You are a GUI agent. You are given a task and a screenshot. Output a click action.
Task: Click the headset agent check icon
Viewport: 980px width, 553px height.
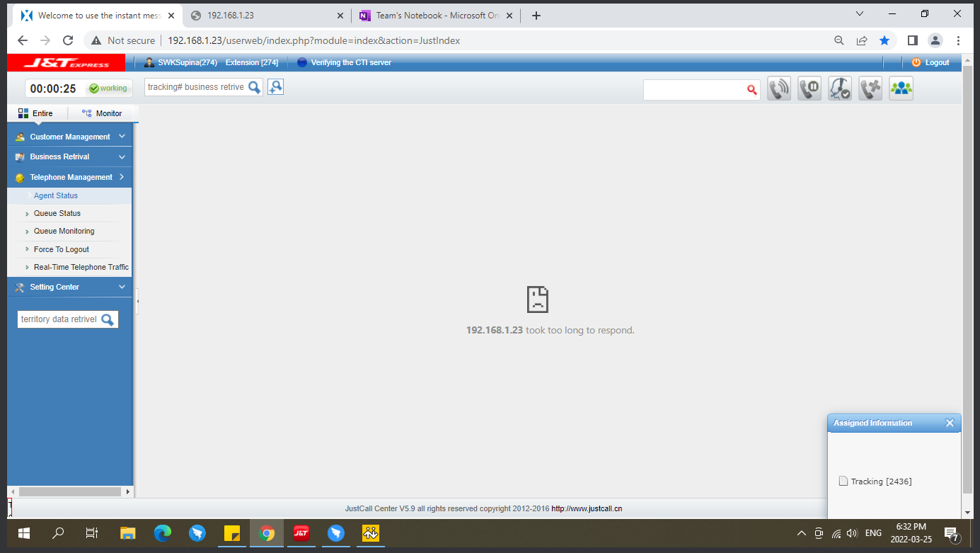click(840, 89)
